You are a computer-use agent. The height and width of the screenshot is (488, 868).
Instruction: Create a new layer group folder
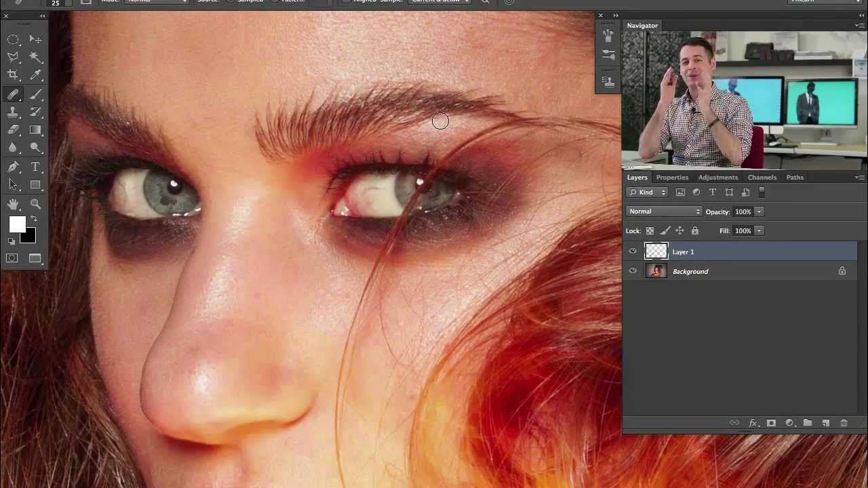click(808, 423)
